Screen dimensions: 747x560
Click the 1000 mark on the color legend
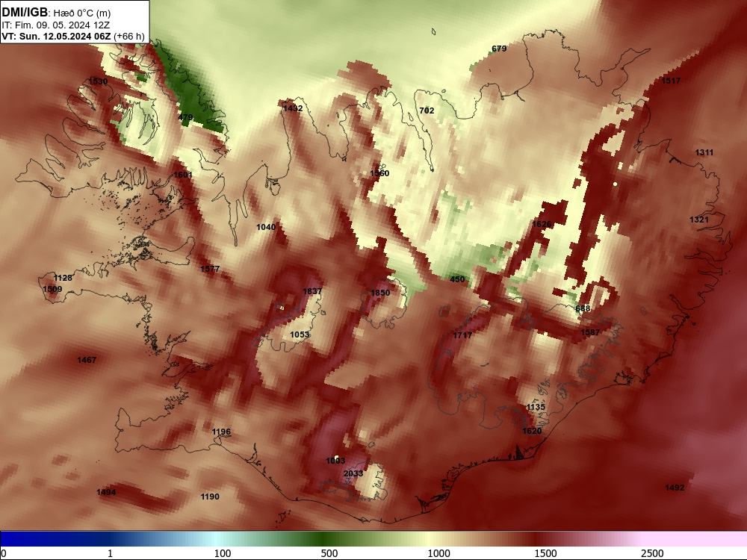click(438, 553)
